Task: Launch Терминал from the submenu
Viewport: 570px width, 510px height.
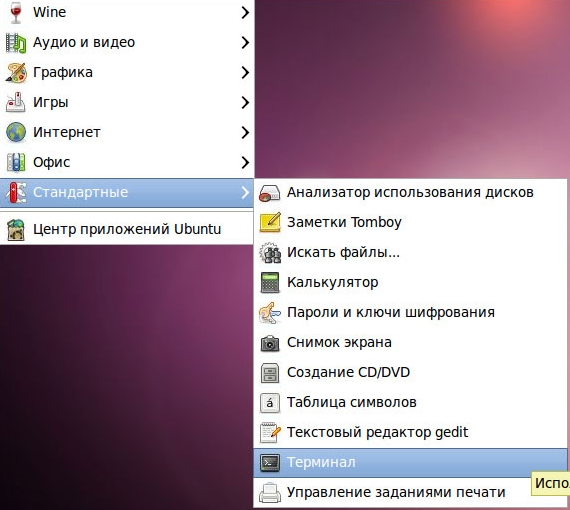Action: tap(410, 463)
